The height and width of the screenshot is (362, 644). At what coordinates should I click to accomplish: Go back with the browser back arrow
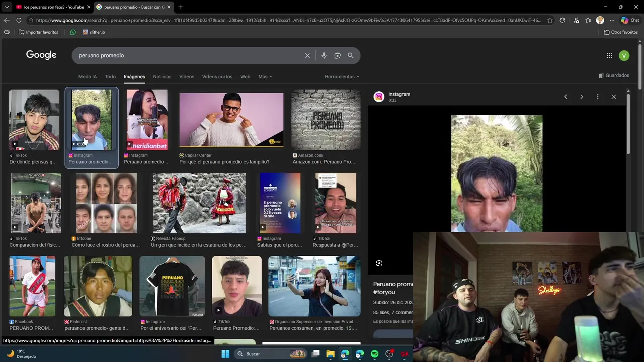pos(7,20)
